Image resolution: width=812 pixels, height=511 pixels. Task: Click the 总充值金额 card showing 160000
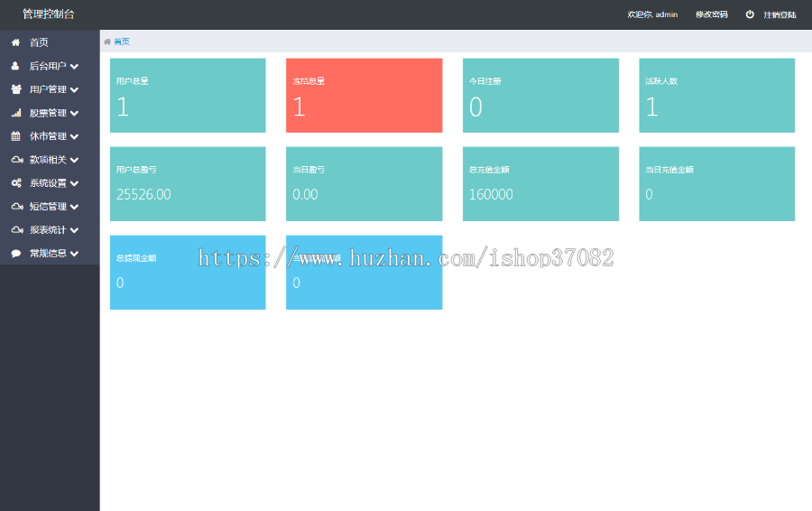coord(540,184)
